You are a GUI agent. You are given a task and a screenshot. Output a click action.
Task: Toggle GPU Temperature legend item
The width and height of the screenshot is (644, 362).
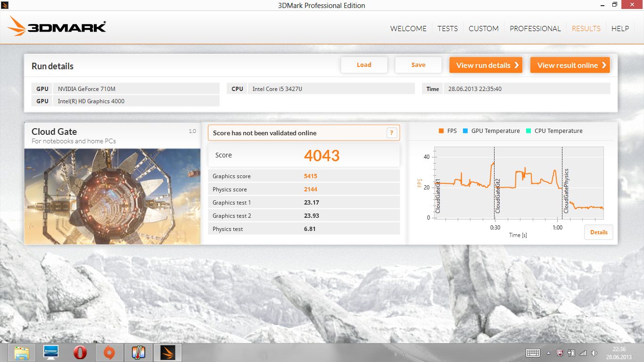pos(491,131)
